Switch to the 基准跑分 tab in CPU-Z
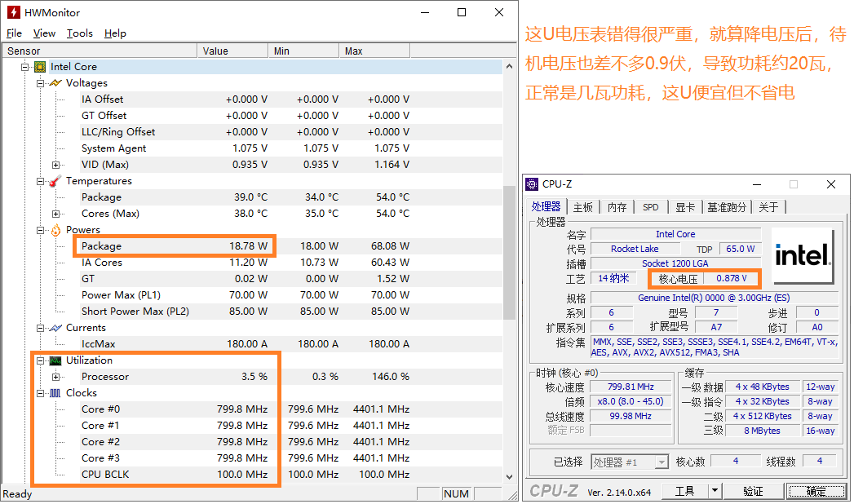 (x=727, y=207)
